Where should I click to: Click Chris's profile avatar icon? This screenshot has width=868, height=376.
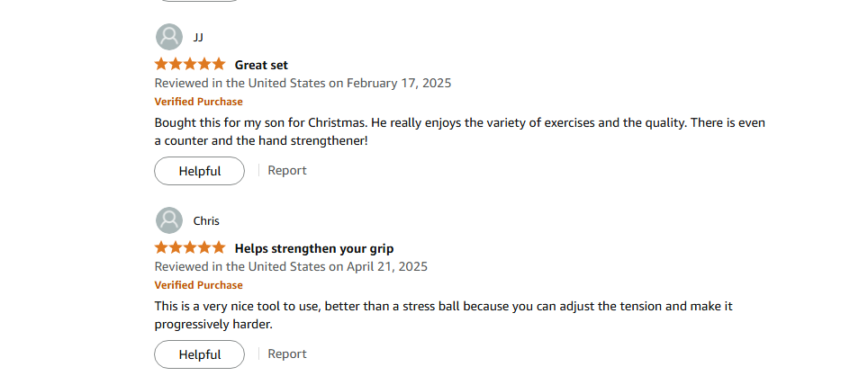click(x=168, y=220)
